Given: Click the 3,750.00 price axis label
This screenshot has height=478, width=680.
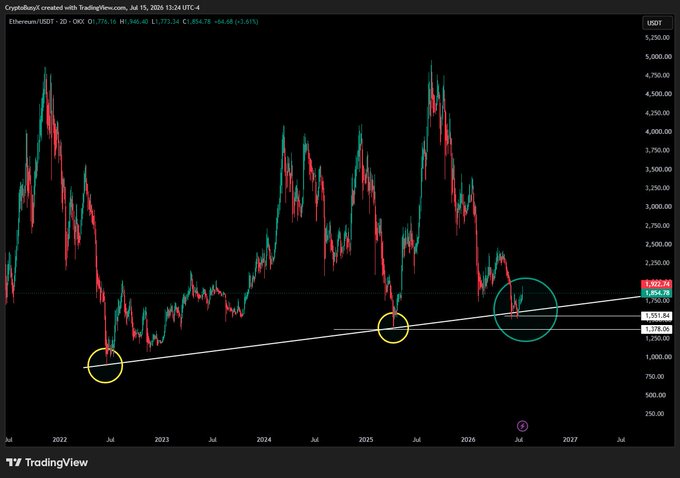Looking at the screenshot, I should tap(657, 151).
